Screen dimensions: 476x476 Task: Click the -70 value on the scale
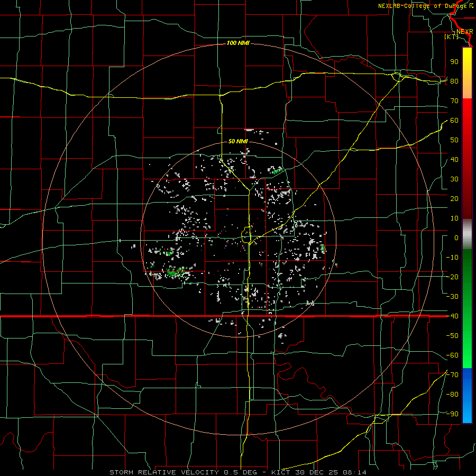(x=452, y=375)
